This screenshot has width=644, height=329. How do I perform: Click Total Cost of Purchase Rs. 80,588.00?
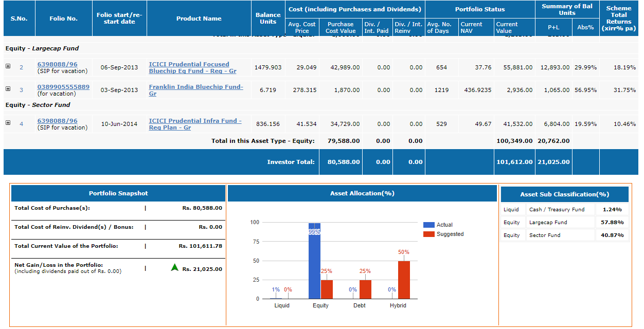click(202, 208)
